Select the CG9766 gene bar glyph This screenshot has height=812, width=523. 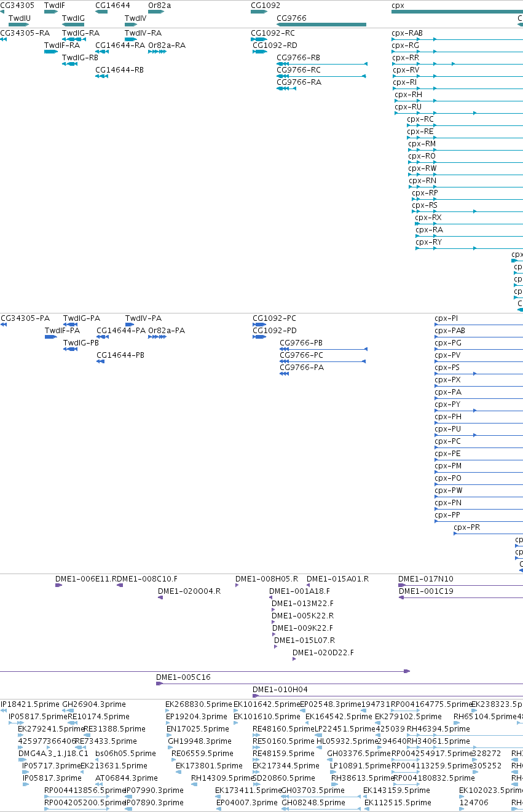point(321,25)
